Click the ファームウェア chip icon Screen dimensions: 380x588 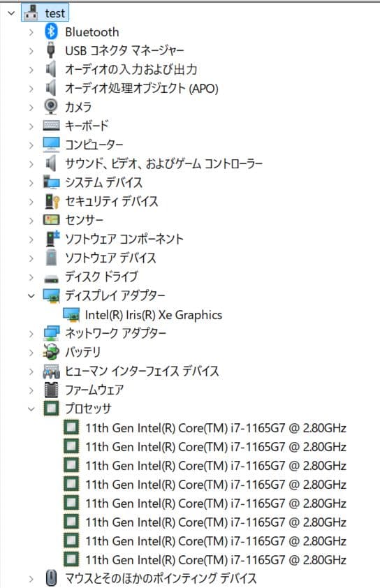tap(51, 390)
